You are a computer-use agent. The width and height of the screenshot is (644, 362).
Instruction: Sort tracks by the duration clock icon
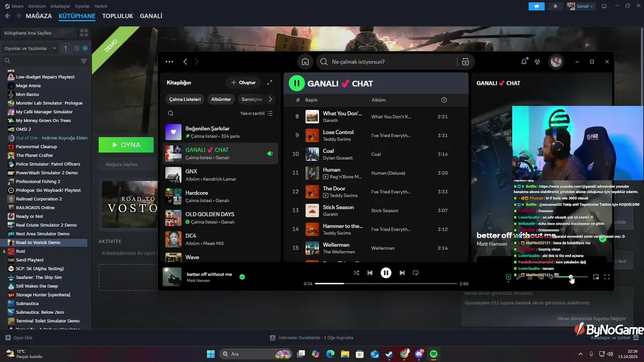(x=444, y=100)
